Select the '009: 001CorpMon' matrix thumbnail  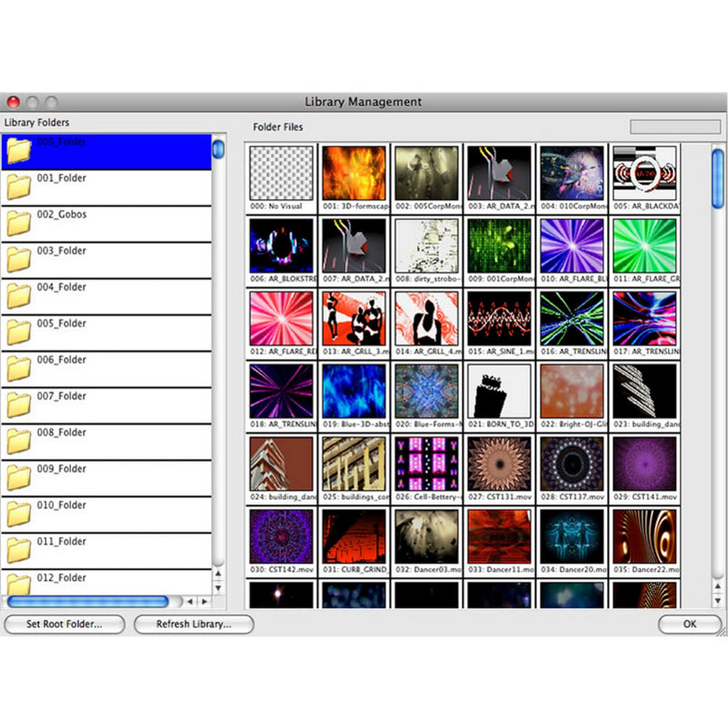pos(500,246)
